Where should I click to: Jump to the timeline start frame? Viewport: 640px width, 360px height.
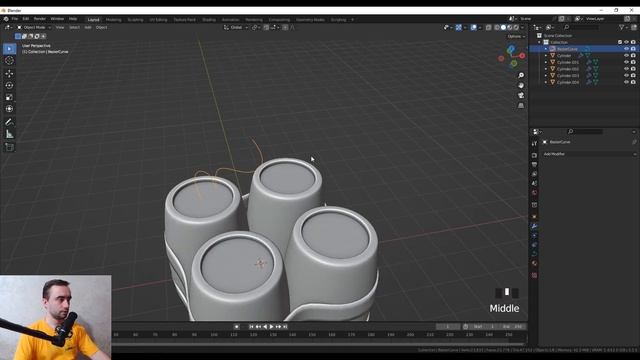(251, 327)
